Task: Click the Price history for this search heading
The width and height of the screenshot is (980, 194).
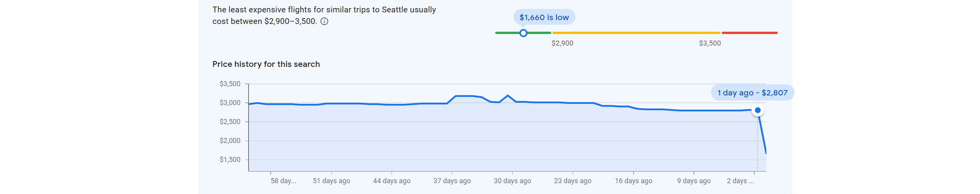Action: (x=266, y=64)
